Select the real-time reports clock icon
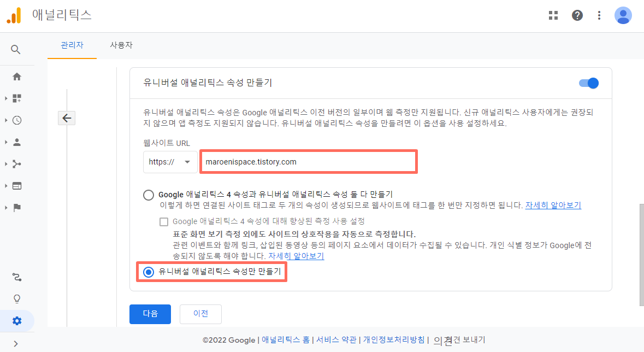 pyautogui.click(x=16, y=120)
